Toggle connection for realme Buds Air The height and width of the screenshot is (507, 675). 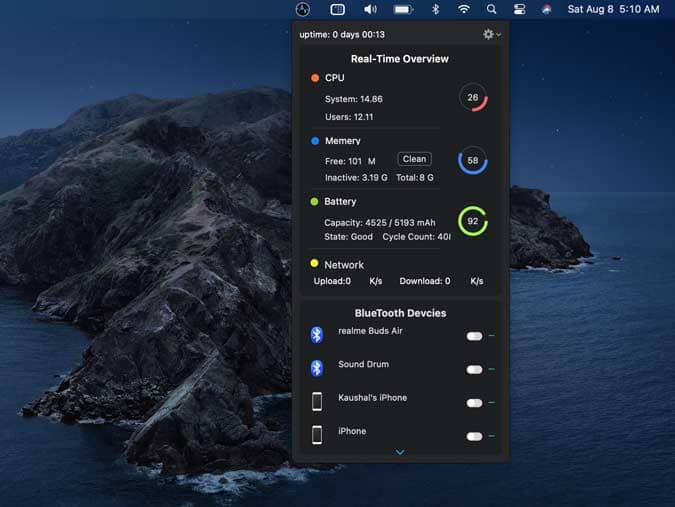(x=474, y=336)
